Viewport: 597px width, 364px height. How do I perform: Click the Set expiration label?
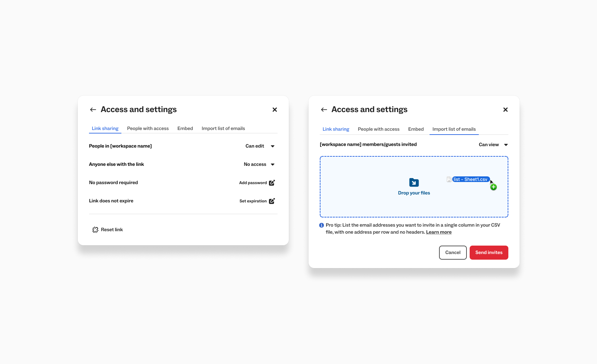253,201
